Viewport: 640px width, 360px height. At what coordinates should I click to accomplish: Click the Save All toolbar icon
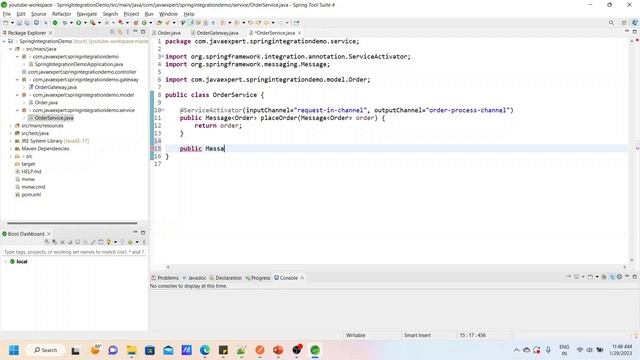(27, 23)
